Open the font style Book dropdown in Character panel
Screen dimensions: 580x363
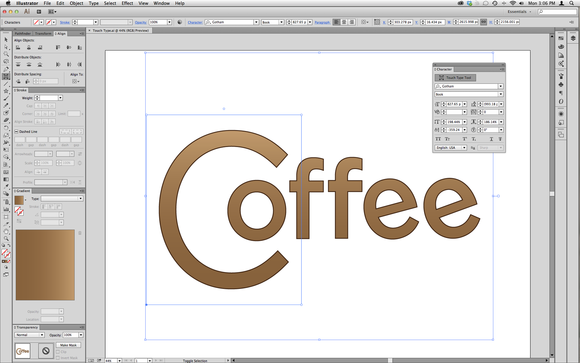click(500, 94)
